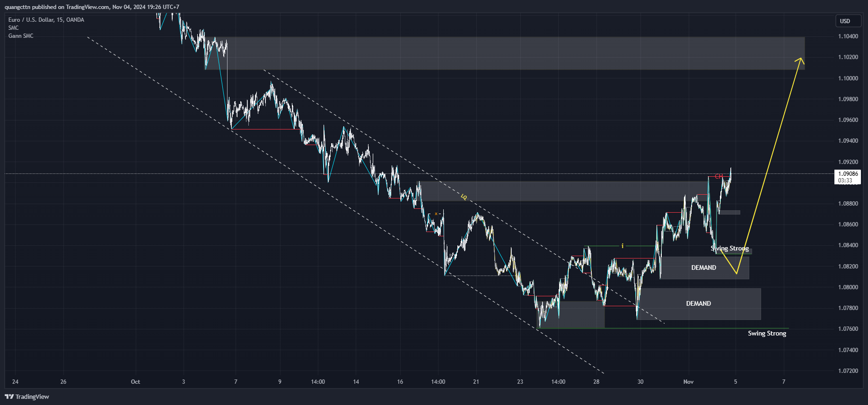This screenshot has height=405, width=868.
Task: Select the 1.08200 price axis label
Action: tap(848, 267)
